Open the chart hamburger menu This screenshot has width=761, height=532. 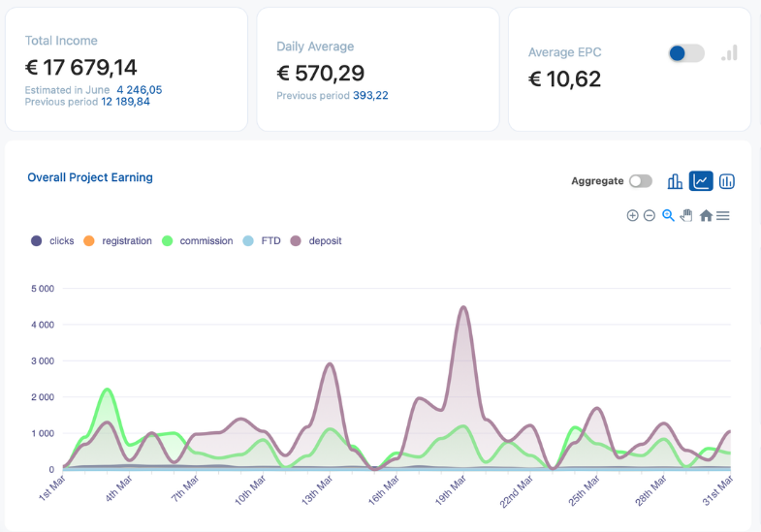point(722,215)
